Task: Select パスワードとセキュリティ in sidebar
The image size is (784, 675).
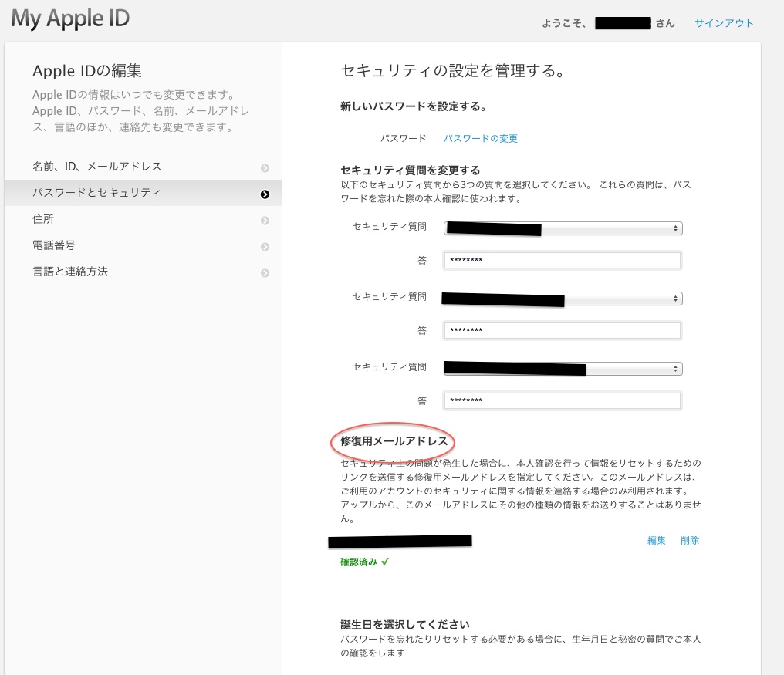Action: click(143, 193)
